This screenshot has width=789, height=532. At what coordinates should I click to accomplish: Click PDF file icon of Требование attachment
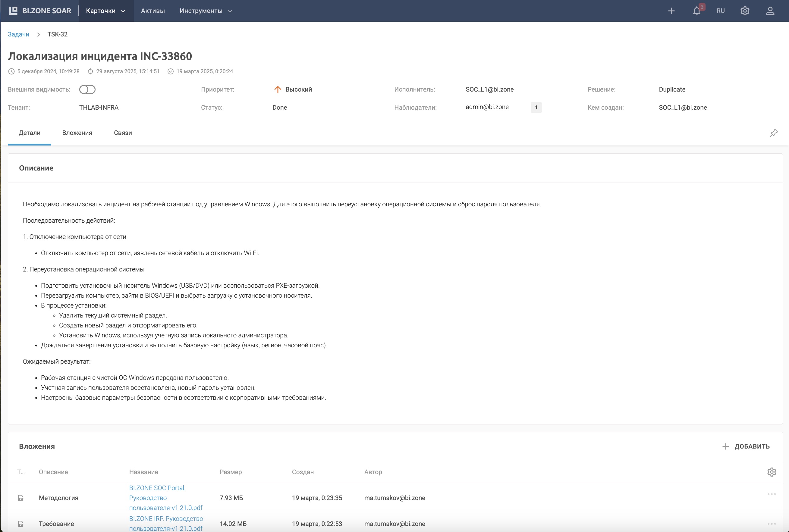[21, 524]
